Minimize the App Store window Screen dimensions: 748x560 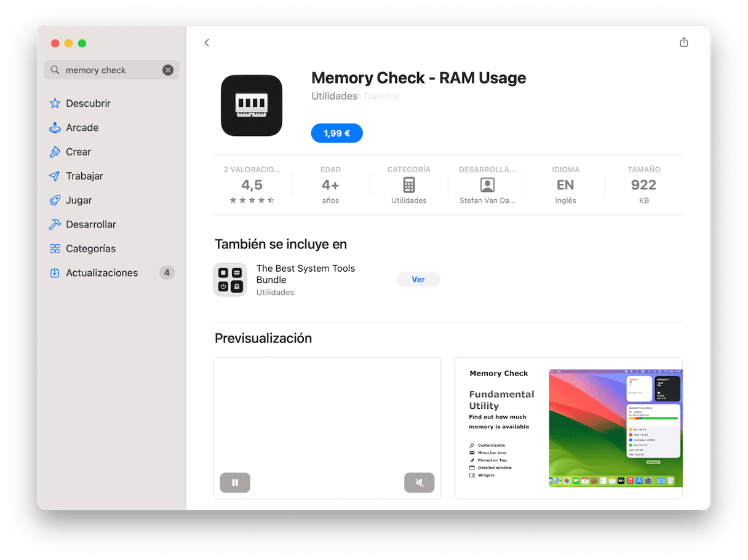pos(68,43)
